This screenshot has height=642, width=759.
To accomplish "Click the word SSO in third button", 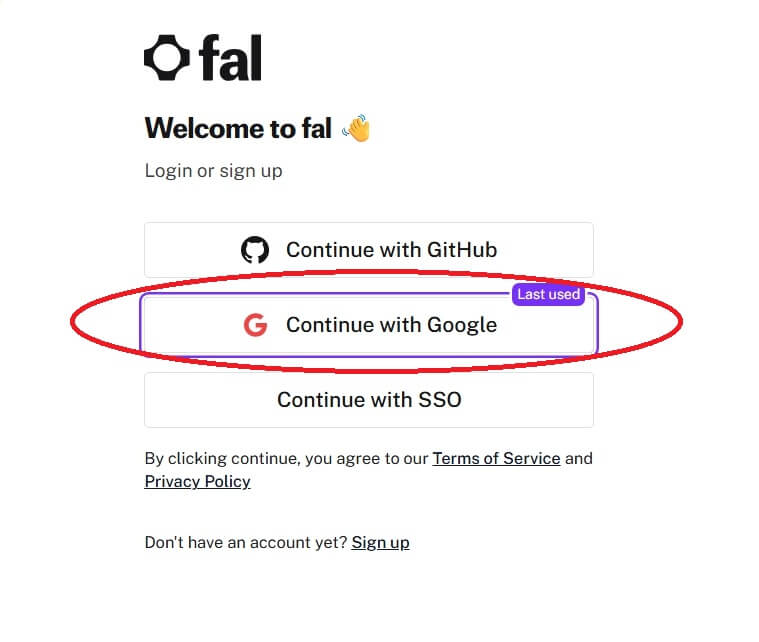I will pos(439,400).
